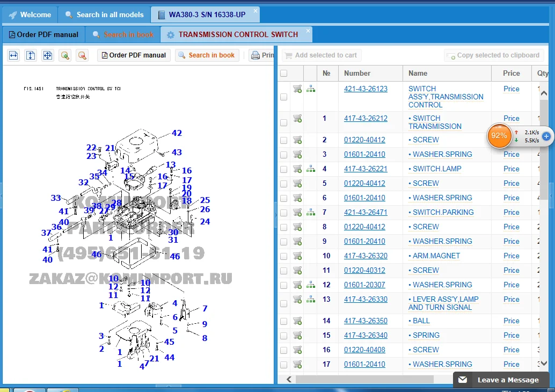Fit diagram to width icon
The width and height of the screenshot is (555, 392).
pyautogui.click(x=13, y=55)
